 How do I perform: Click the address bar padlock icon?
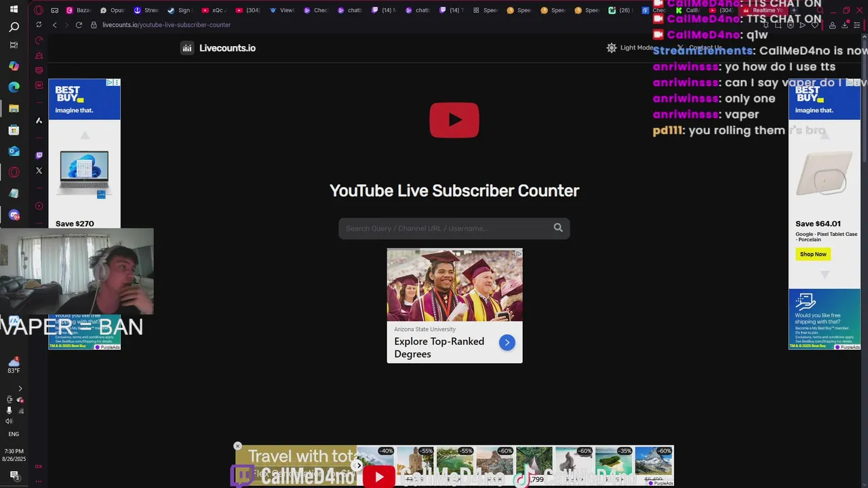[94, 24]
